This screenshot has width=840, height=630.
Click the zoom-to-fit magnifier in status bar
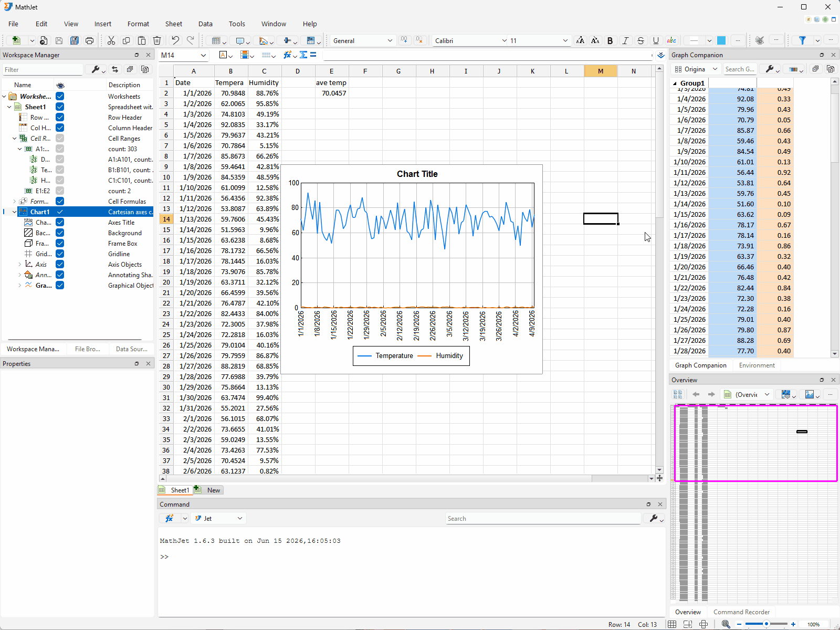pos(726,624)
